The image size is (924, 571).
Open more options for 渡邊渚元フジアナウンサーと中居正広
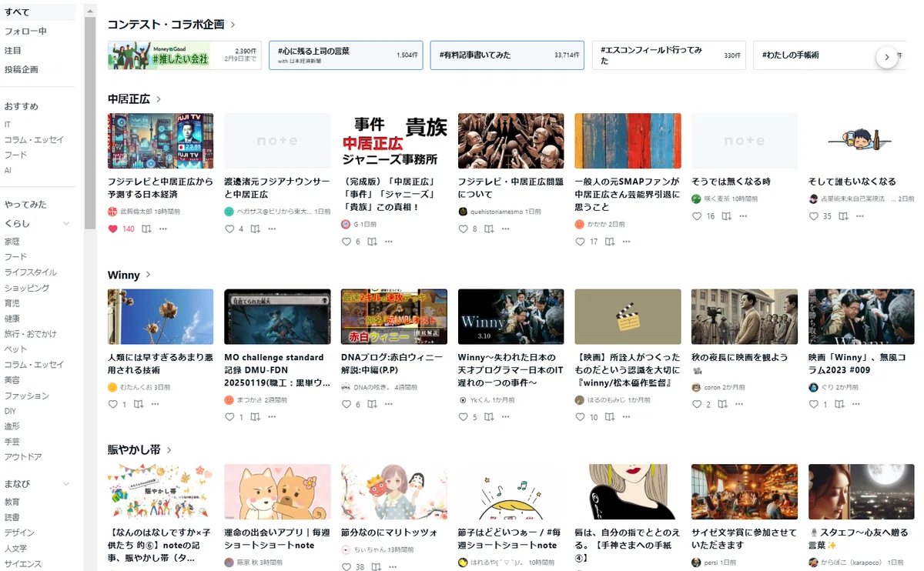point(273,229)
